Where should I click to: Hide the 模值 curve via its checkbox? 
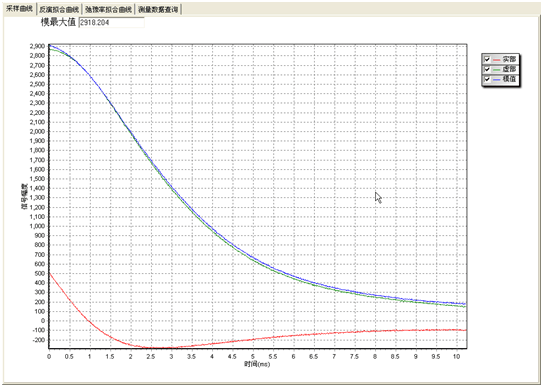pyautogui.click(x=487, y=79)
